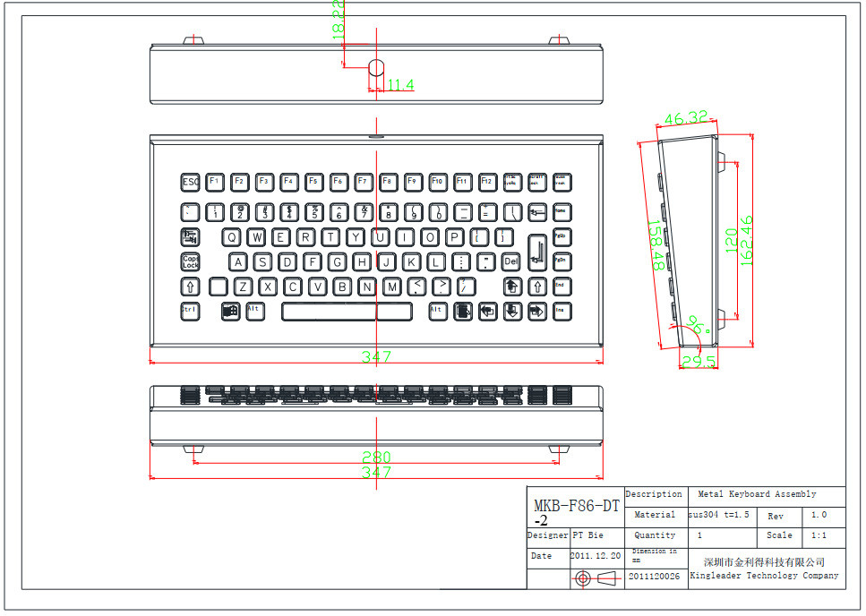Click the ESC key in the keyboard drawing
Image resolution: width=866 pixels, height=616 pixels.
pos(191,182)
